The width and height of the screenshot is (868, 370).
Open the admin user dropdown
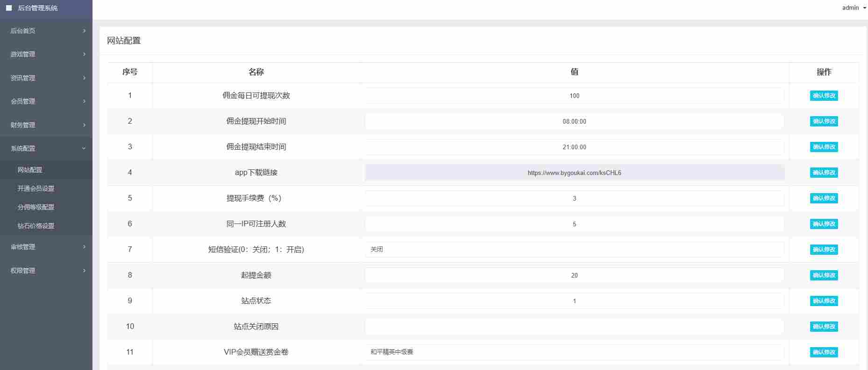[x=854, y=8]
